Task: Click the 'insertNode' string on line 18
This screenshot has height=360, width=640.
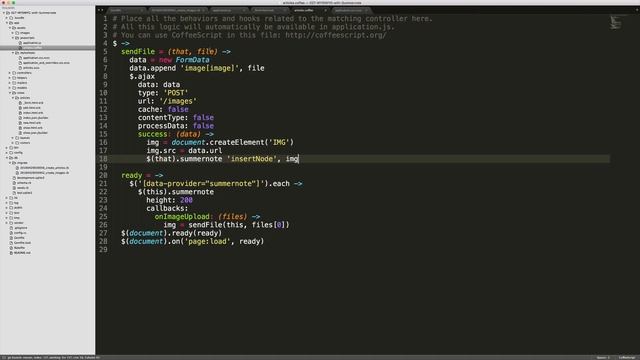Action: point(251,159)
